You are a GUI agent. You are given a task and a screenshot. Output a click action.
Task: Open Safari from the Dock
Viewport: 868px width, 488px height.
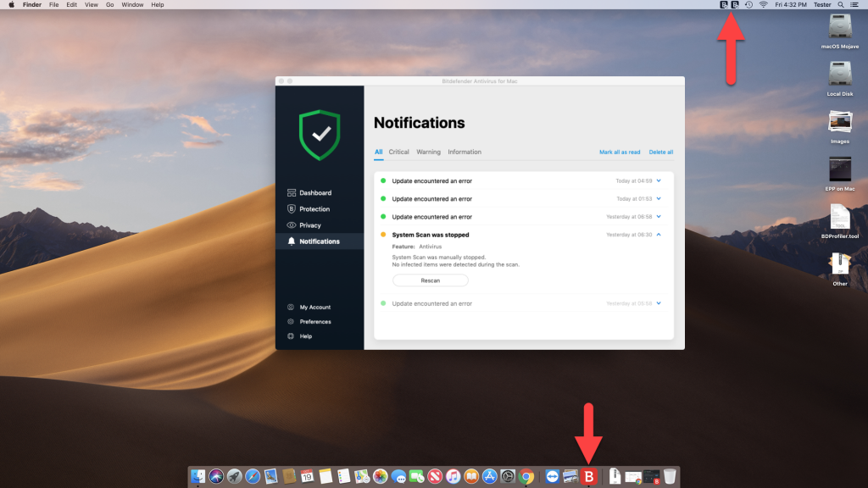tap(253, 476)
